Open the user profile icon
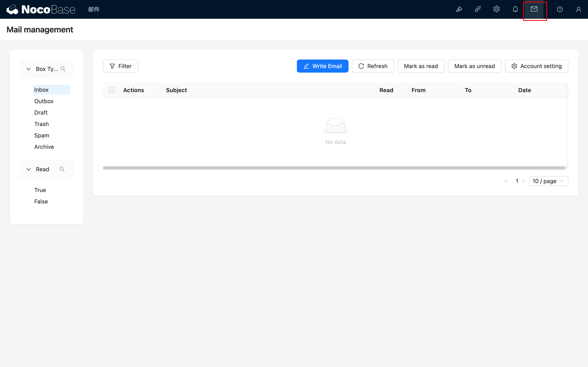Image resolution: width=588 pixels, height=367 pixels. click(579, 9)
